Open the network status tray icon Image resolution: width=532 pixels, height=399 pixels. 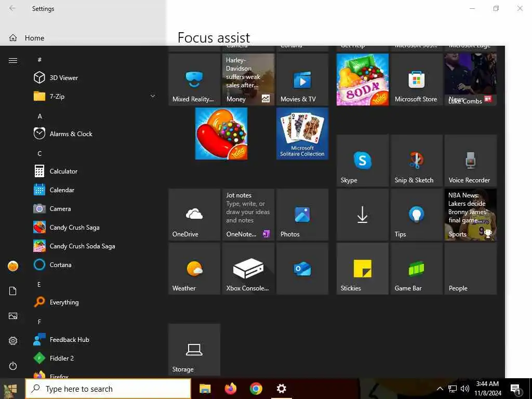pyautogui.click(x=453, y=389)
